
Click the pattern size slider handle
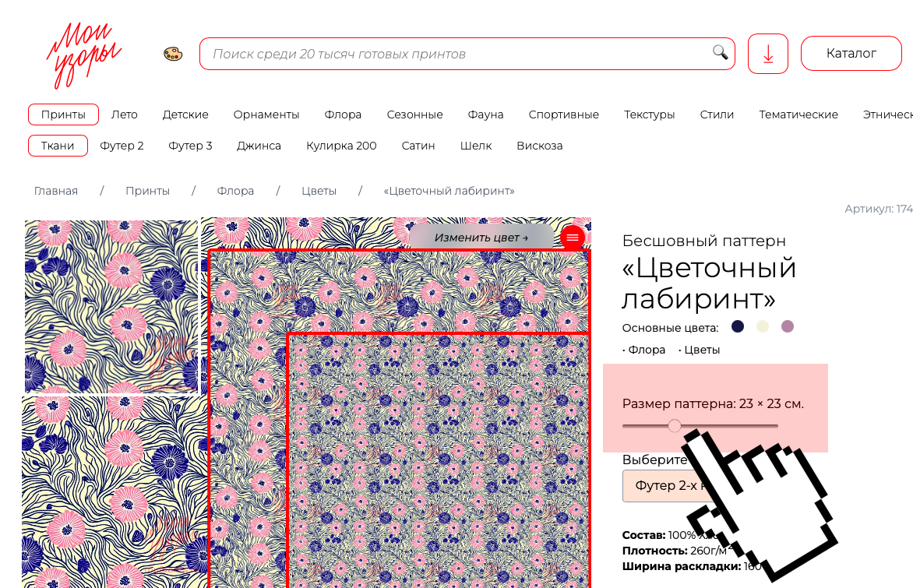pyautogui.click(x=675, y=425)
